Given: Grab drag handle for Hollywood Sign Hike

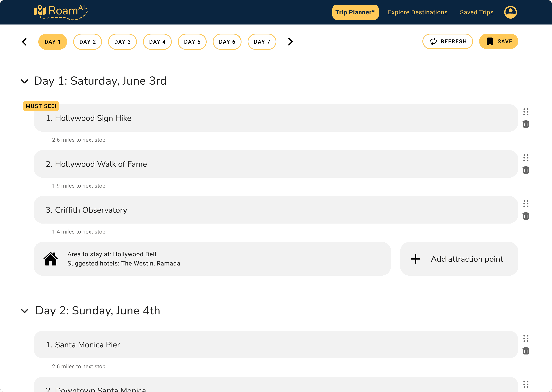Looking at the screenshot, I should [x=526, y=112].
